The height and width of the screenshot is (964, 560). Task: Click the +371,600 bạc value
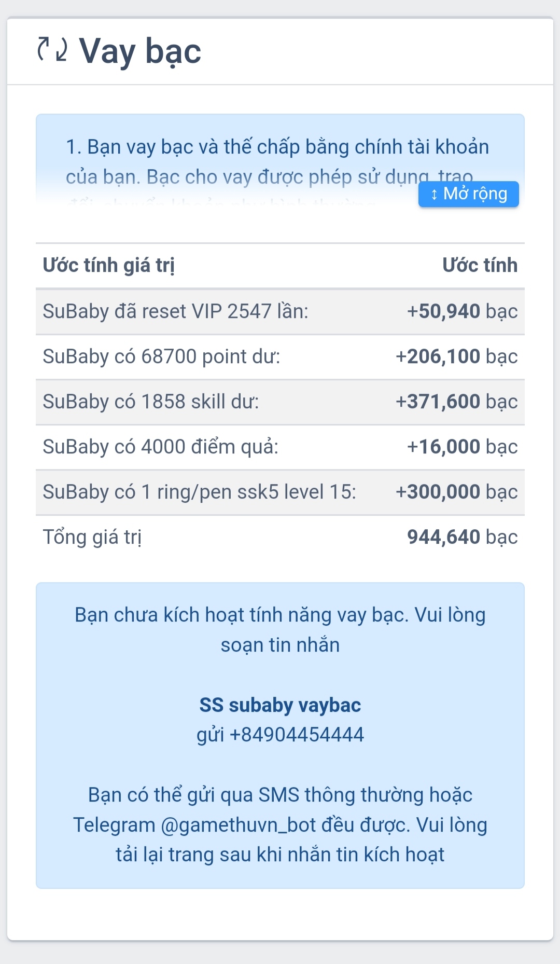click(456, 402)
